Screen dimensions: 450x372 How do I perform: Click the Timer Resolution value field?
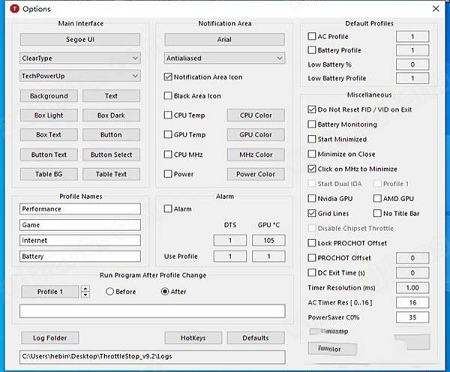[x=412, y=288]
